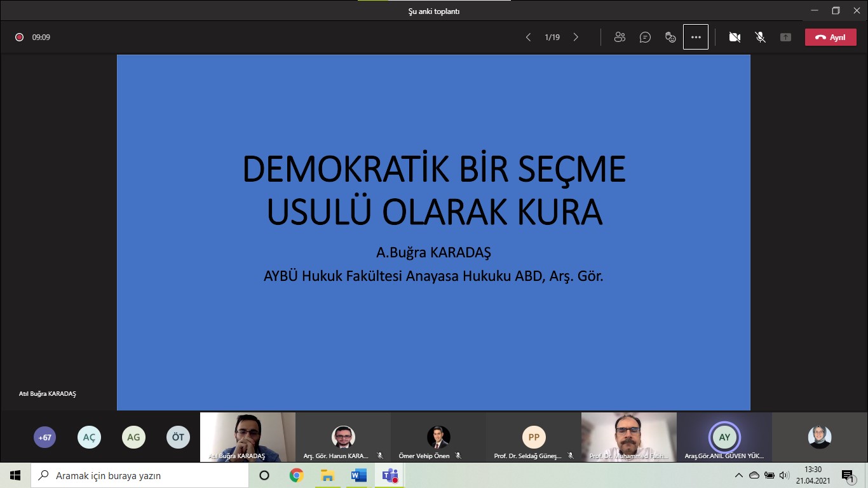Select the AÇ participant avatar

(x=89, y=437)
